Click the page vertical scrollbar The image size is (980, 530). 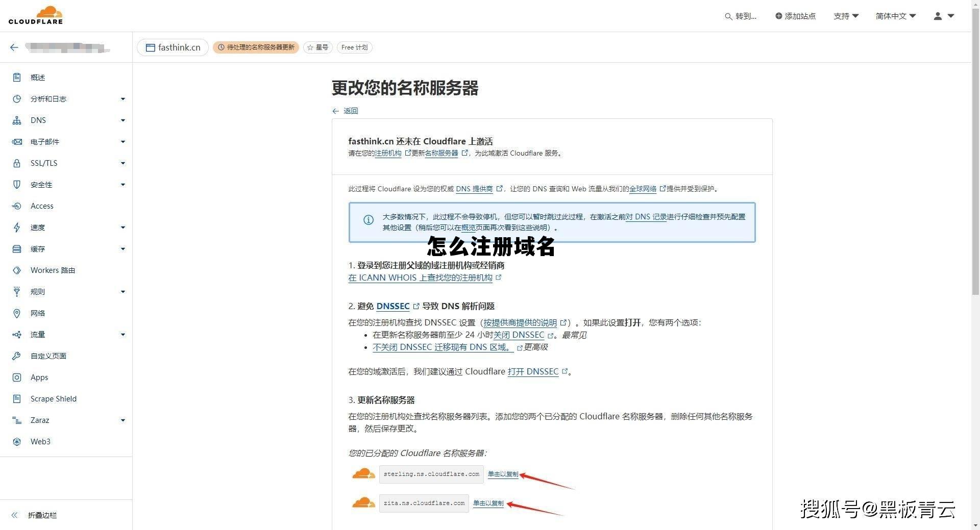tap(975, 153)
